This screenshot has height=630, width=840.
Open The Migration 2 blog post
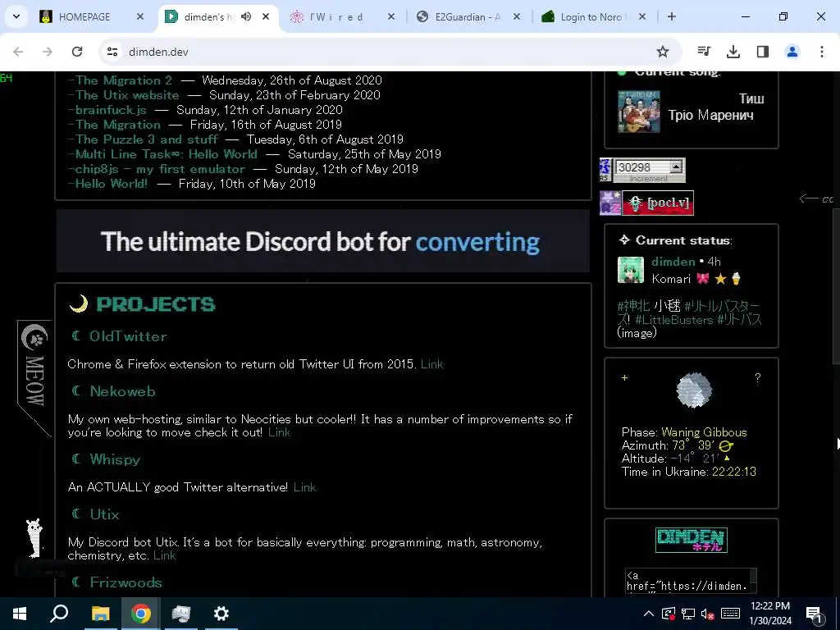click(124, 80)
